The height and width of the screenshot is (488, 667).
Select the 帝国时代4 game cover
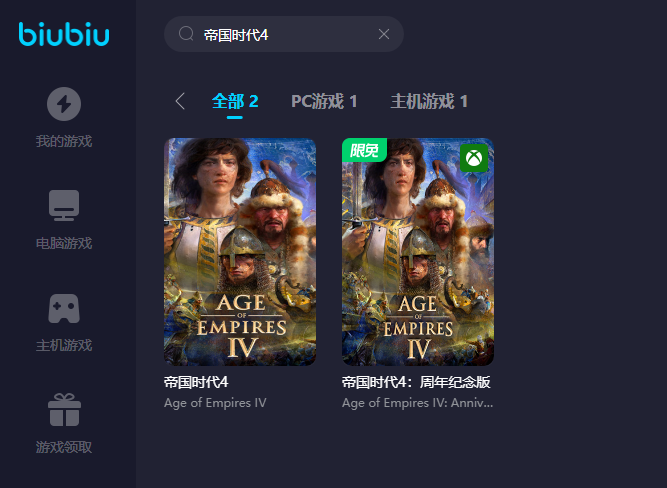coord(240,251)
